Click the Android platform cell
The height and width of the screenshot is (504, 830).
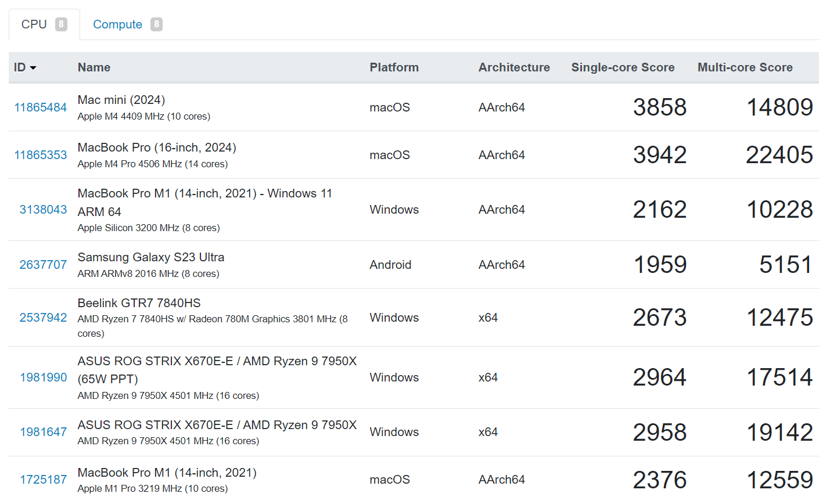pyautogui.click(x=390, y=265)
